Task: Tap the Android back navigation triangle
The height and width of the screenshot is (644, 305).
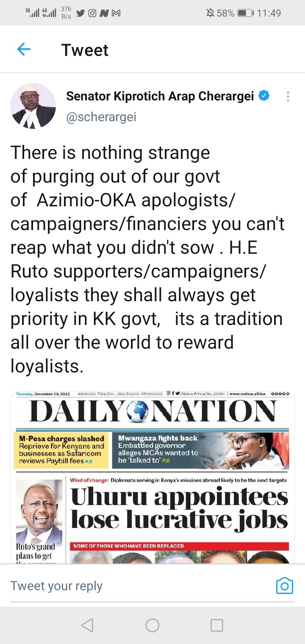Action: (87, 625)
